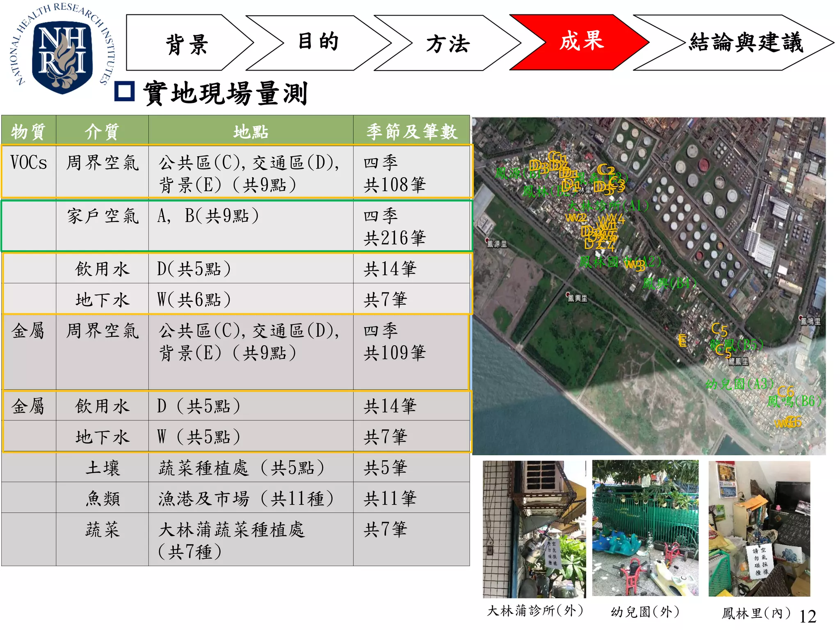
Task: Click the 鳳興(B4) map label
Action: click(669, 283)
